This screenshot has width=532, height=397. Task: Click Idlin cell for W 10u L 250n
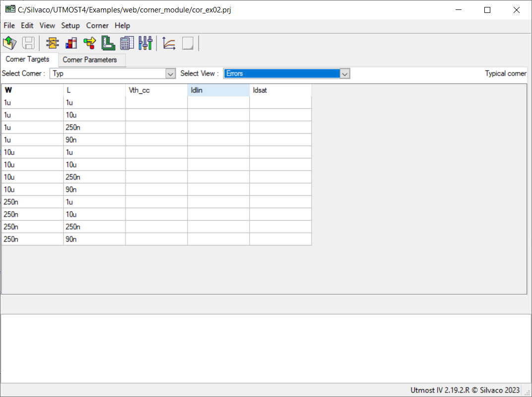click(x=218, y=177)
